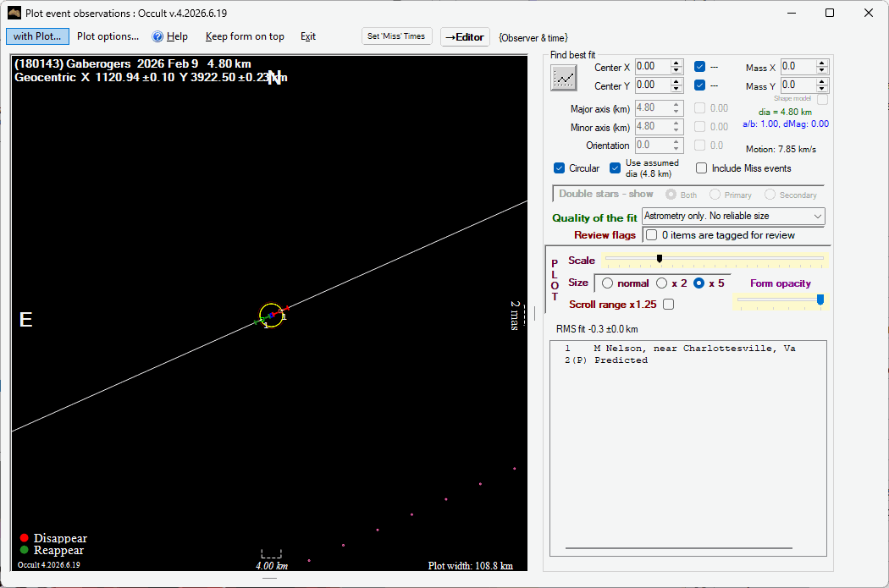Click Keep form on top
889x588 pixels.
tap(245, 36)
